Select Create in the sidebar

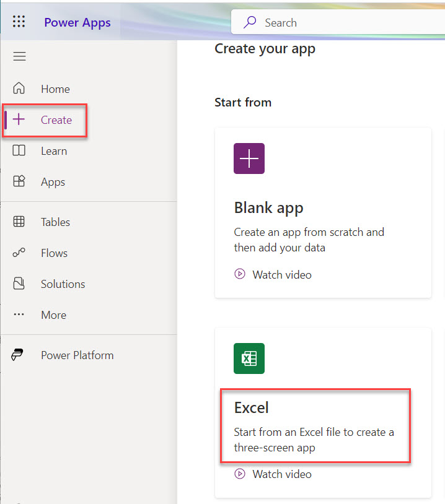[x=56, y=120]
